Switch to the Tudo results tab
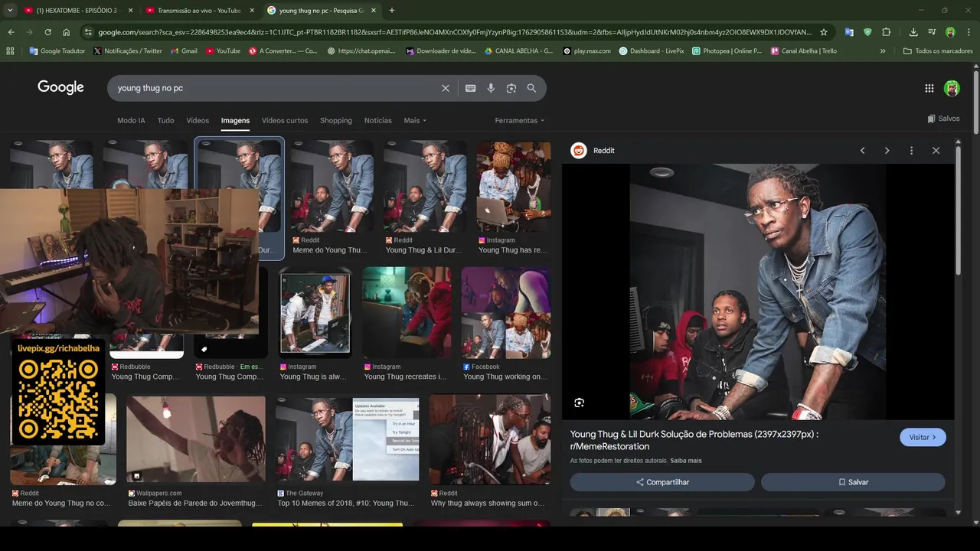980x551 pixels. [165, 120]
